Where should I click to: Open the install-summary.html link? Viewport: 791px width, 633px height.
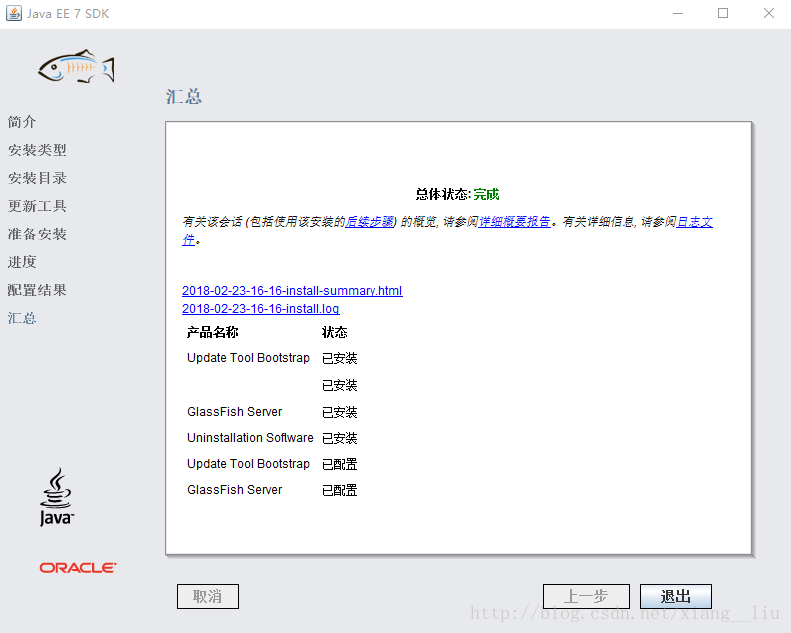(x=292, y=291)
